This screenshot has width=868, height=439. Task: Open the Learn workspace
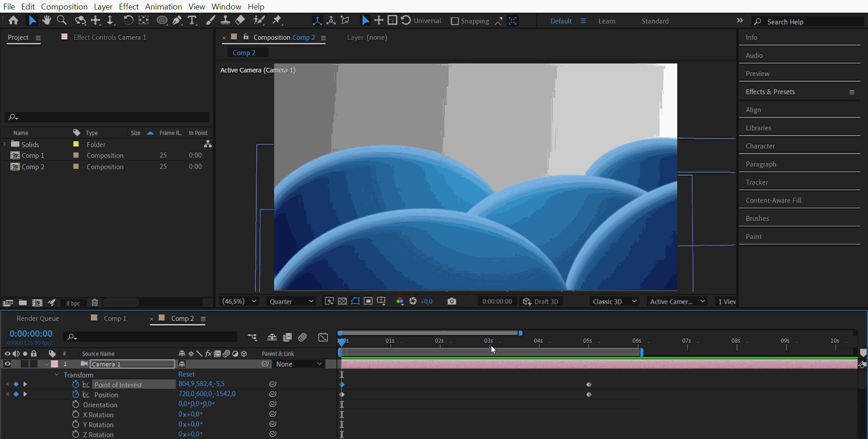coord(607,21)
